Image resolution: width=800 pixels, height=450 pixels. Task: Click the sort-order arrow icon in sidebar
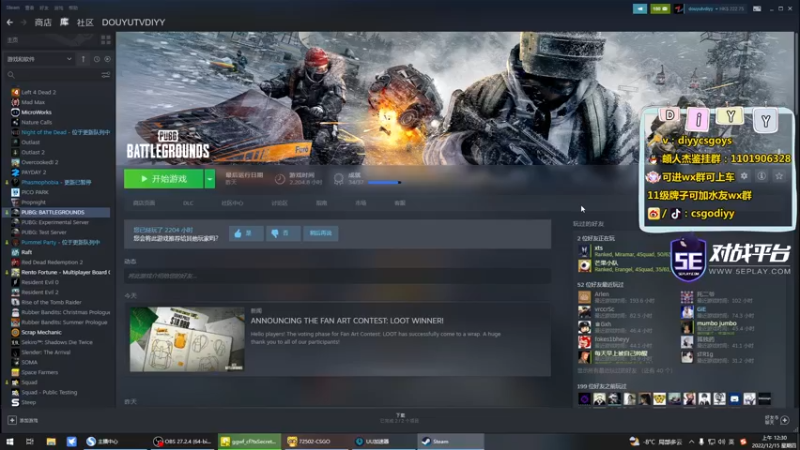point(83,59)
